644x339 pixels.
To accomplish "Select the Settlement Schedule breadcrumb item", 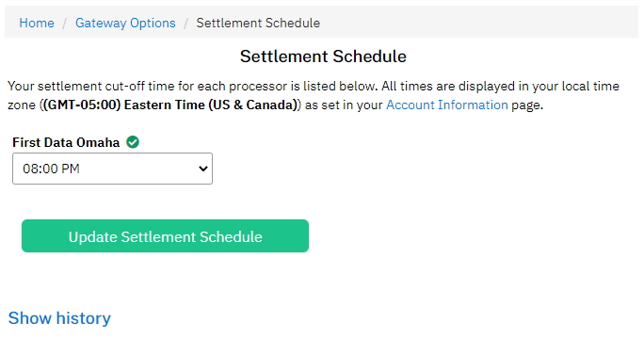I will point(258,23).
